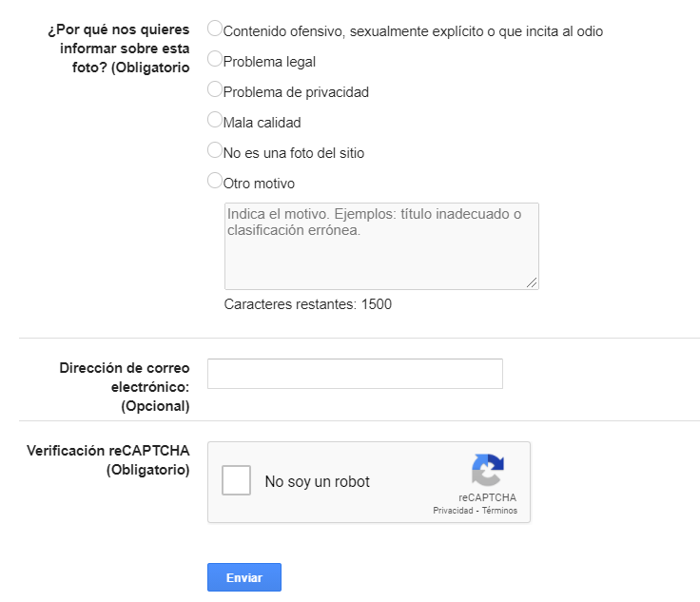This screenshot has height=602, width=700.
Task: Select 'No es una foto del sitio'
Action: point(214,151)
